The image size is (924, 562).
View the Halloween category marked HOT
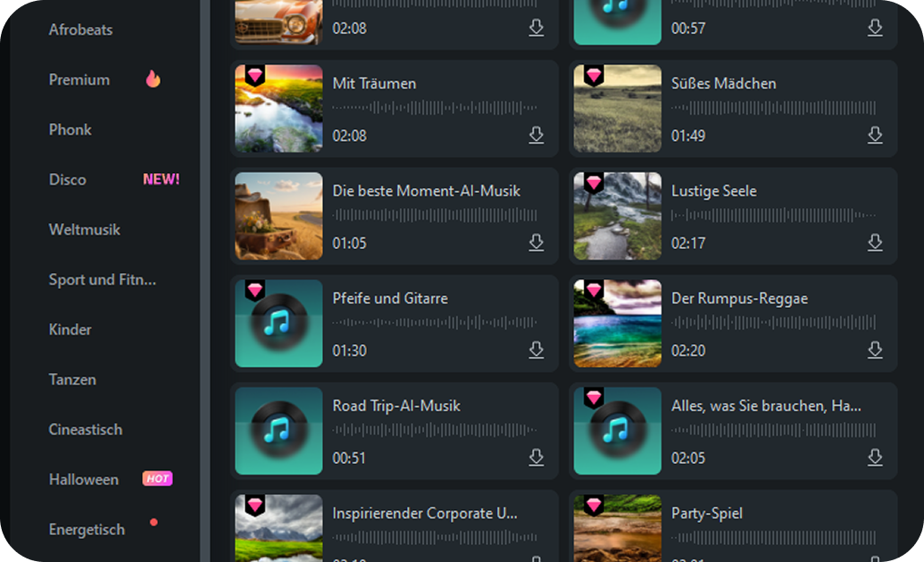83,479
